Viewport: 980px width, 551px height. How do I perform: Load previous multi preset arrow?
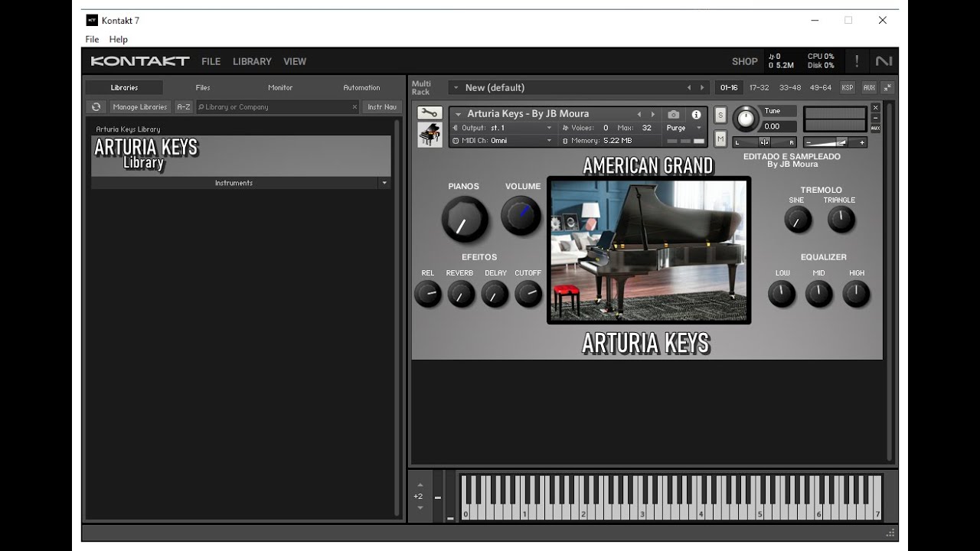click(688, 88)
